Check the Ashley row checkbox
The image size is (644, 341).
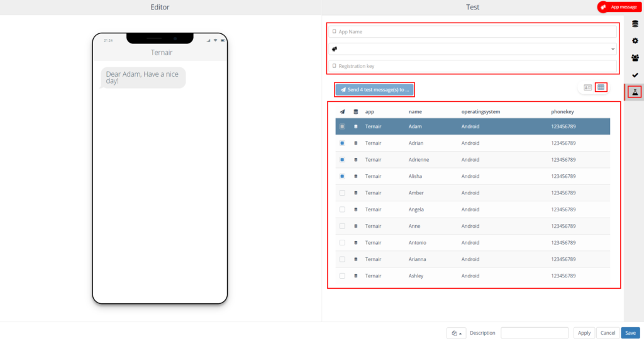coord(342,276)
